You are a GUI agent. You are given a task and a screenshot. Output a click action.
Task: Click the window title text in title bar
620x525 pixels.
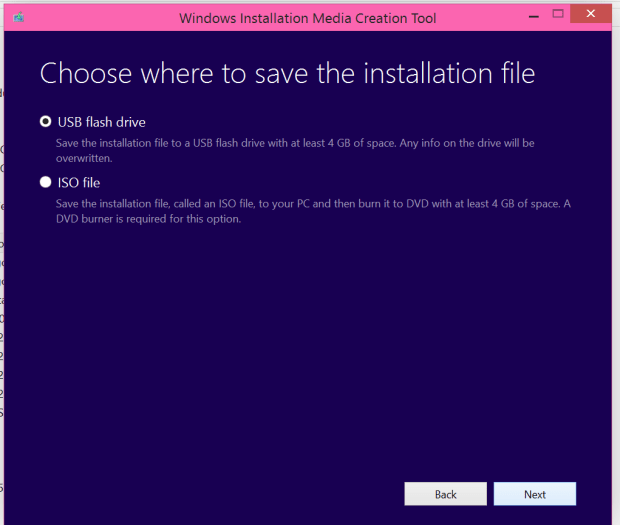coord(307,17)
